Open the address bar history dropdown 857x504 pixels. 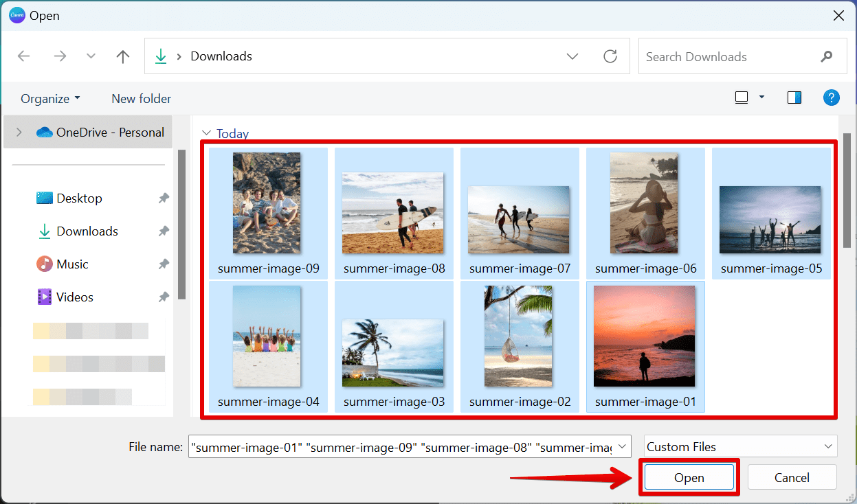click(572, 56)
